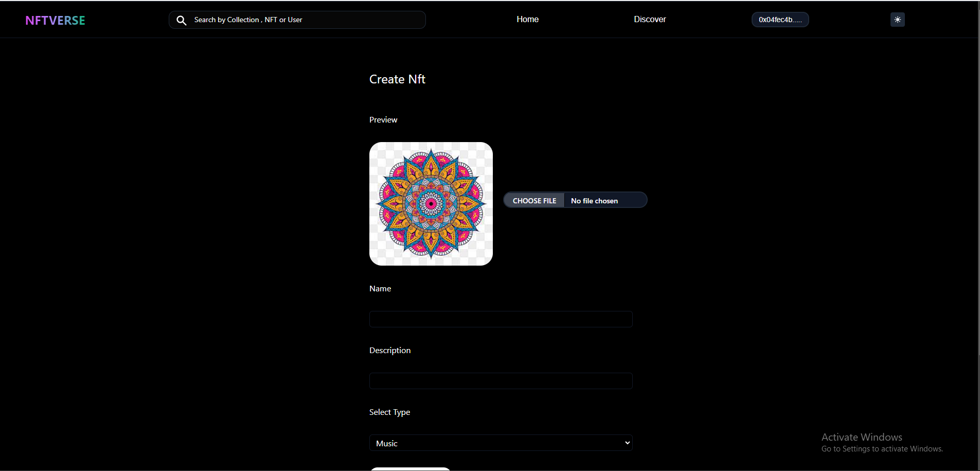Screen dimensions: 980x471
Task: Open the Home page
Action: [527, 19]
